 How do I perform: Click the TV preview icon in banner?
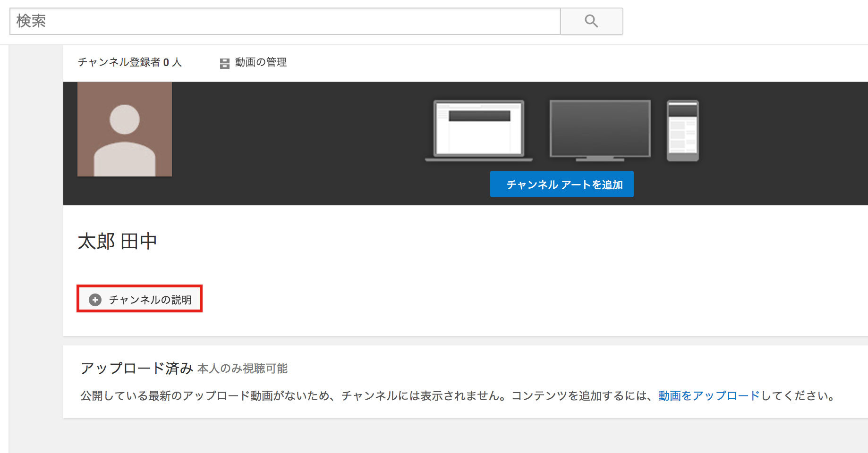tap(600, 131)
